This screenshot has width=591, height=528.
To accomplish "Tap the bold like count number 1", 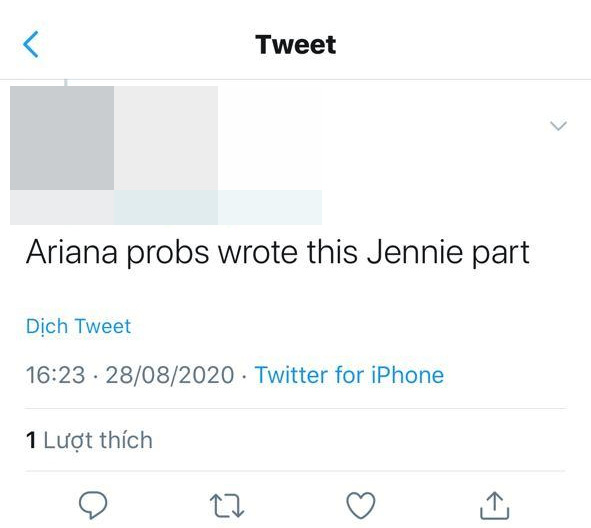I will 31,440.
